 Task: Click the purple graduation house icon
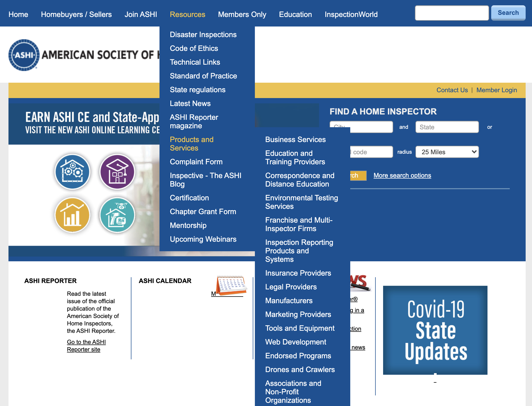(117, 172)
